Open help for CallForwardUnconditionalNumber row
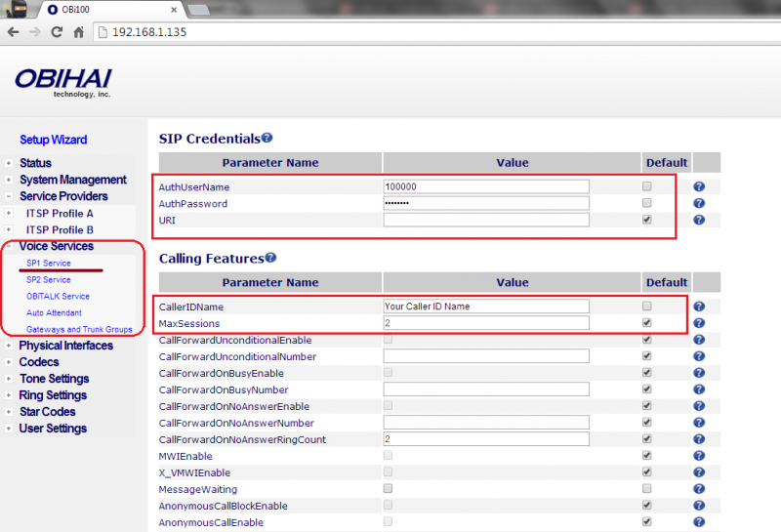The width and height of the screenshot is (781, 532). click(699, 356)
